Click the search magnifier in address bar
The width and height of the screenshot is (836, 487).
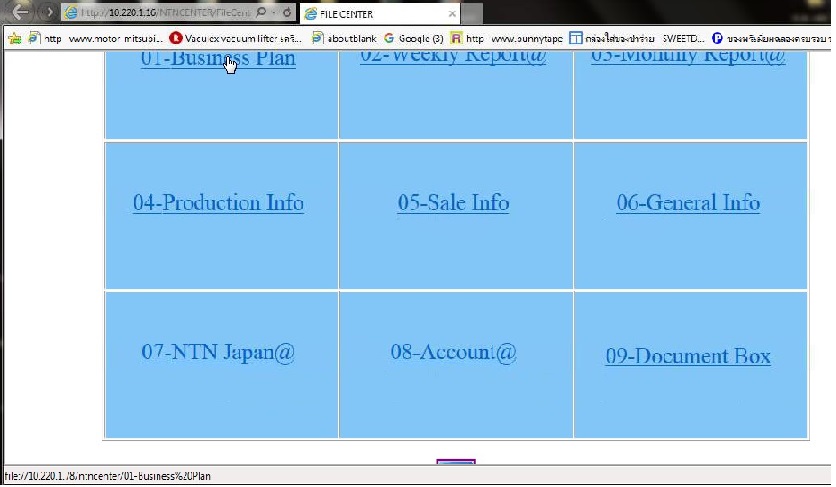pyautogui.click(x=261, y=12)
